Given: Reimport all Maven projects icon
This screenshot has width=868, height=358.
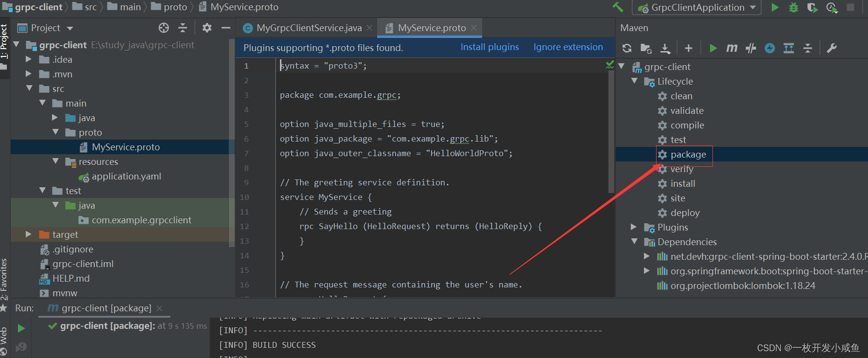Looking at the screenshot, I should [627, 48].
